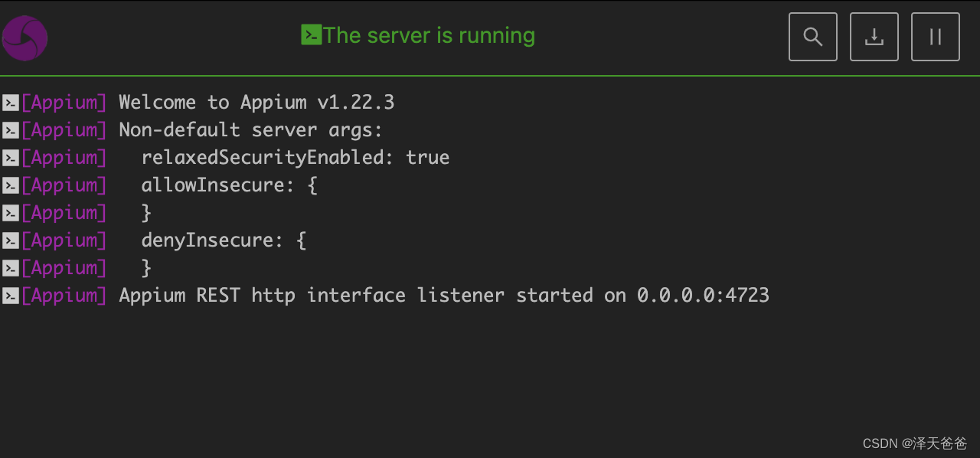Click terminal icon on the Welcome to Appium line
Viewport: 980px width, 458px height.
[10, 103]
